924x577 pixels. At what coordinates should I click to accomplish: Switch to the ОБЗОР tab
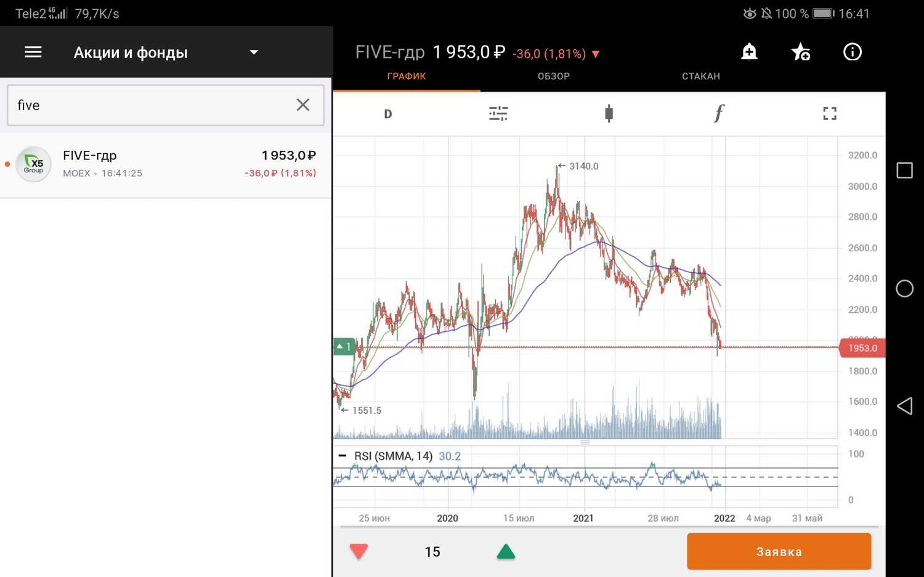tap(553, 76)
